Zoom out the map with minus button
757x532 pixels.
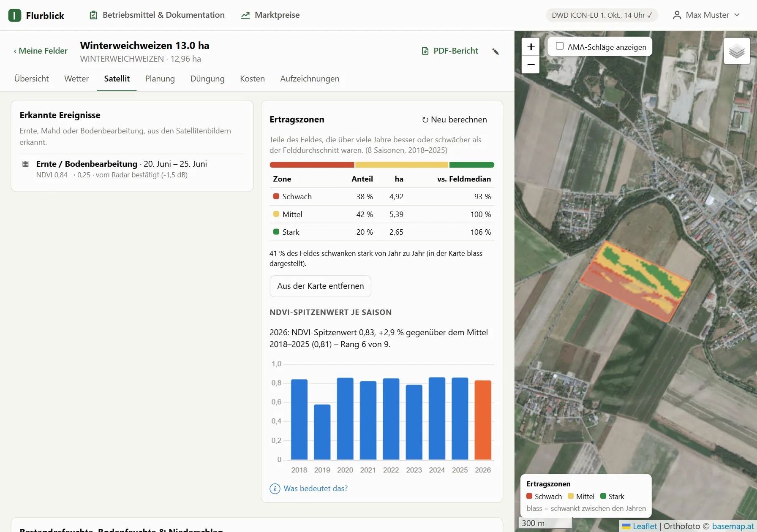click(531, 65)
